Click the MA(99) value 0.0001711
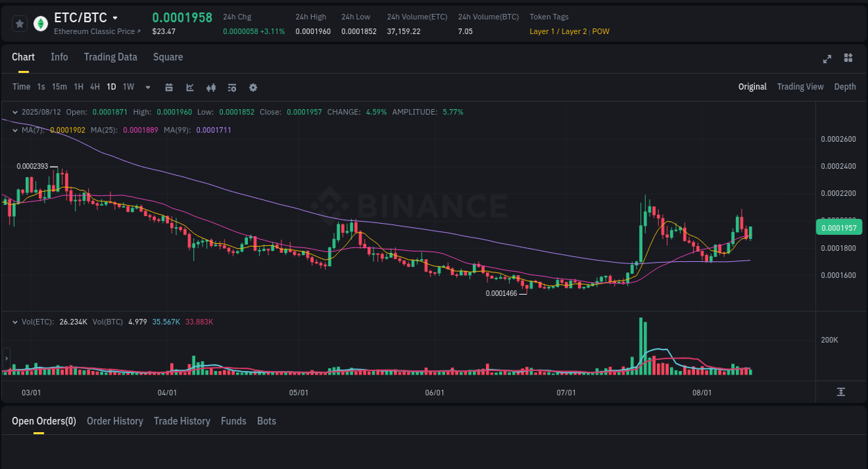Viewport: 868px width, 469px height. click(x=214, y=130)
